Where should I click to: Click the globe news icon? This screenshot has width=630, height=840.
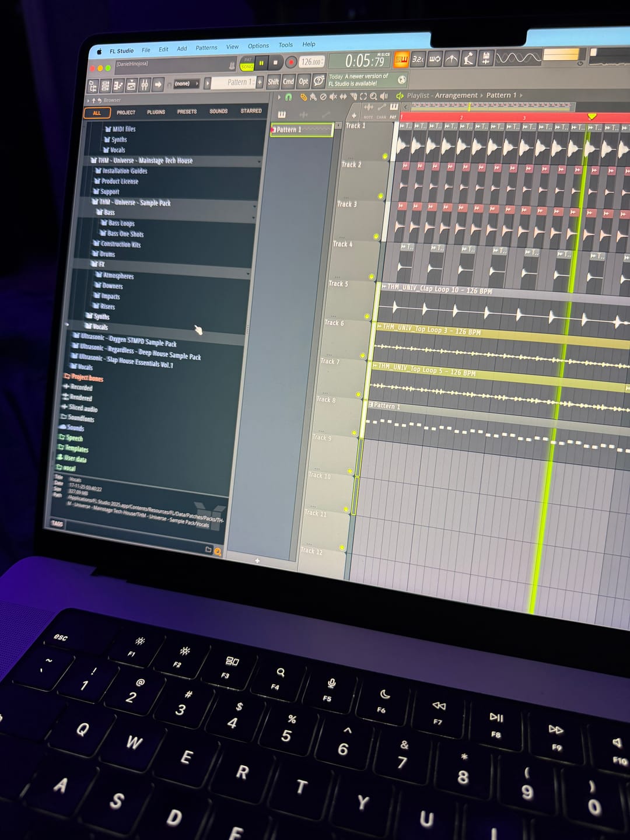coord(401,80)
